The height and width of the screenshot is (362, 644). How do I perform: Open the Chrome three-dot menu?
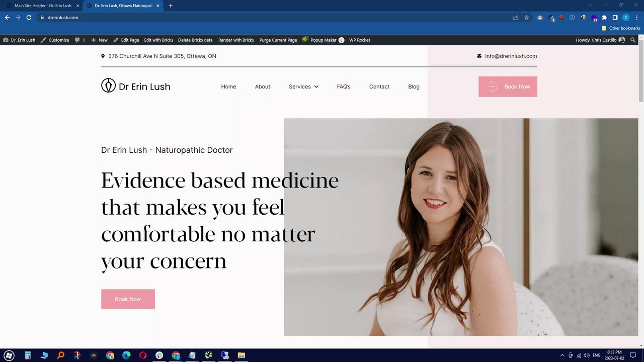[x=636, y=18]
